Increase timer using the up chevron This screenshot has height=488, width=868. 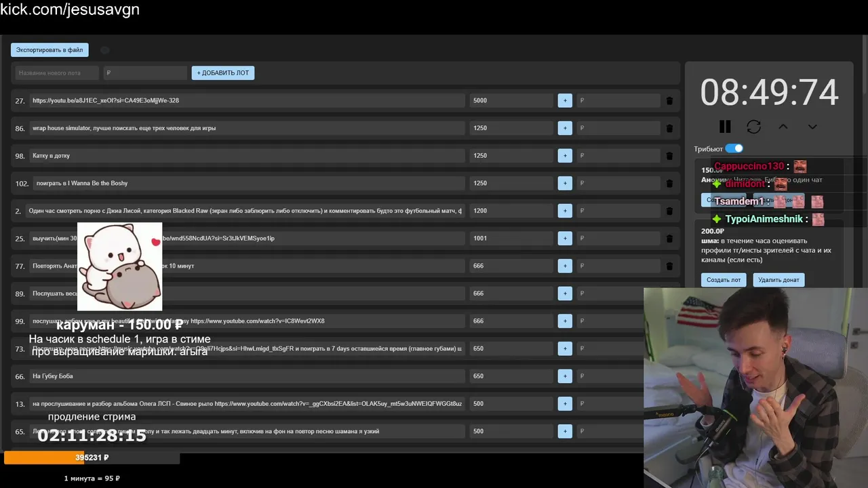pyautogui.click(x=783, y=127)
